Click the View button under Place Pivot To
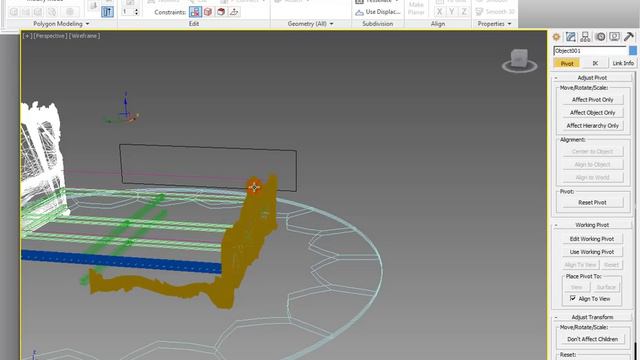 pyautogui.click(x=577, y=287)
